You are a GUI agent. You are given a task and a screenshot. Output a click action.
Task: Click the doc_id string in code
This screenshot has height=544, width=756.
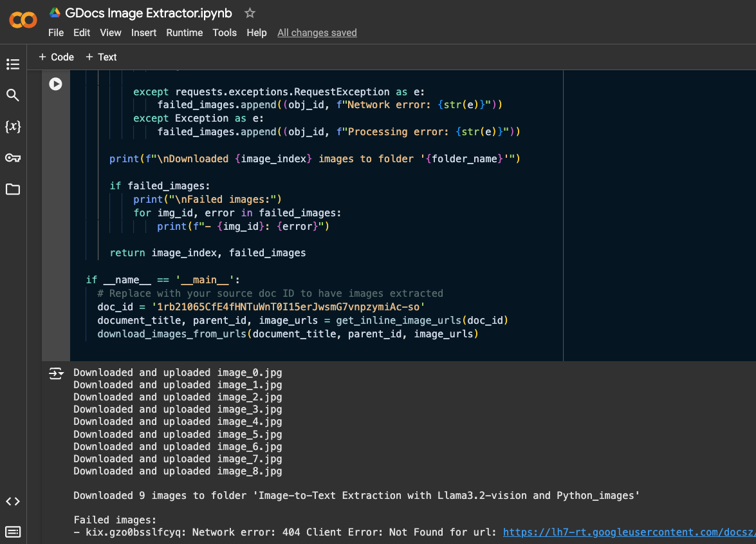[x=286, y=307]
